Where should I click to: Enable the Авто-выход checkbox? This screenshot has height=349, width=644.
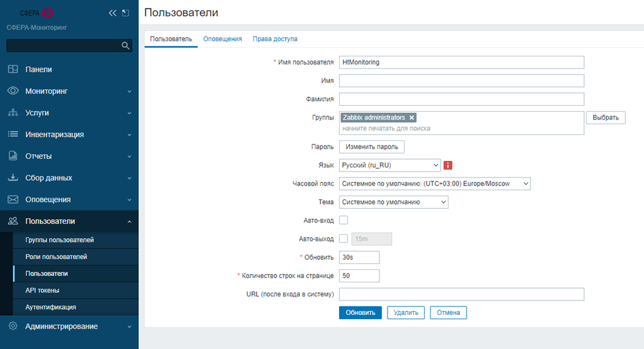(344, 239)
